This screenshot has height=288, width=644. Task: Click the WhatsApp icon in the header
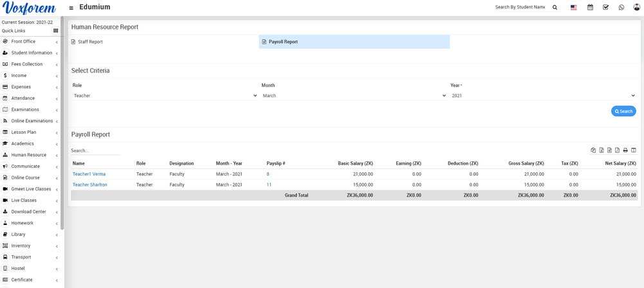pos(621,8)
